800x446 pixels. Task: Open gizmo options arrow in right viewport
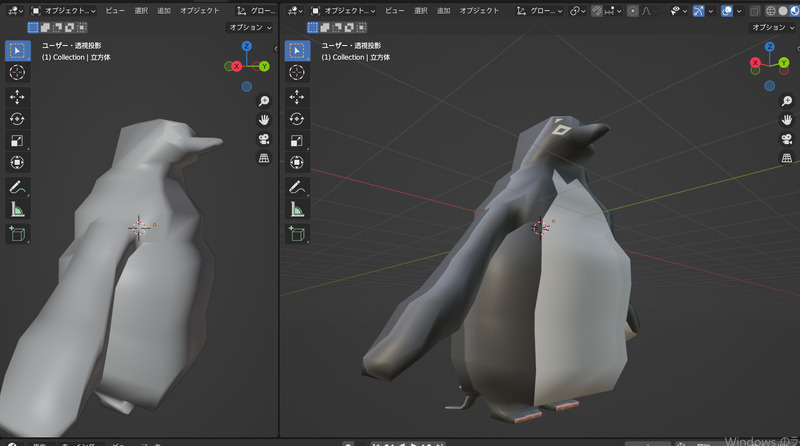[x=710, y=11]
